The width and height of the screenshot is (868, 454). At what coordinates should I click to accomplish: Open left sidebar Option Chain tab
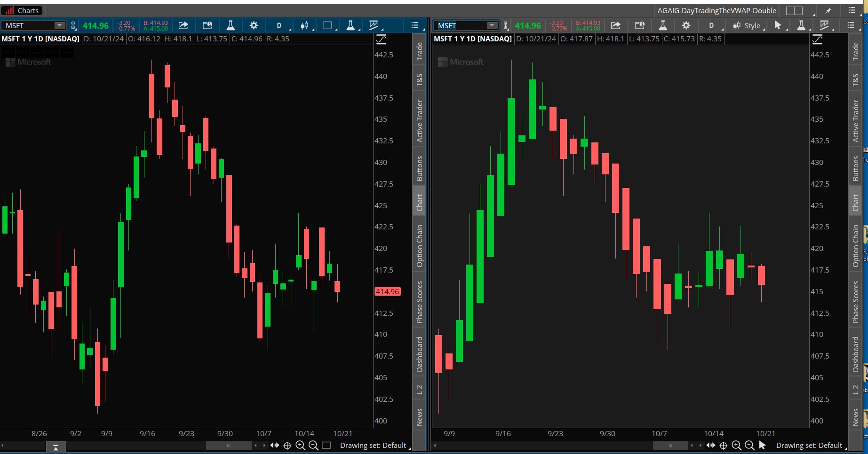[x=419, y=246]
